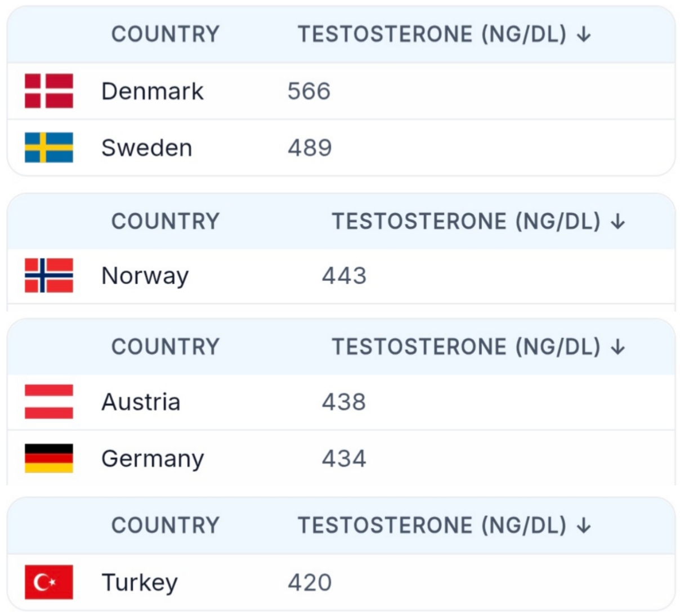The height and width of the screenshot is (616, 680).
Task: Click the Turkey country name
Action: 140,583
